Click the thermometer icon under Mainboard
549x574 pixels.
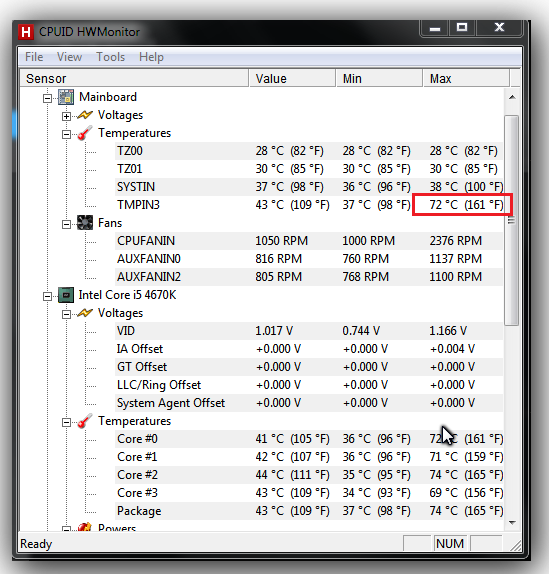85,133
